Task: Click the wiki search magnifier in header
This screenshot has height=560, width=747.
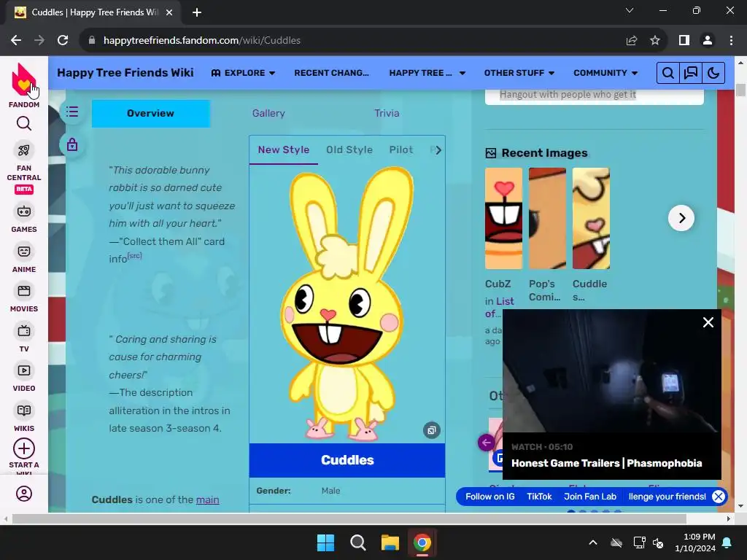Action: tap(668, 73)
